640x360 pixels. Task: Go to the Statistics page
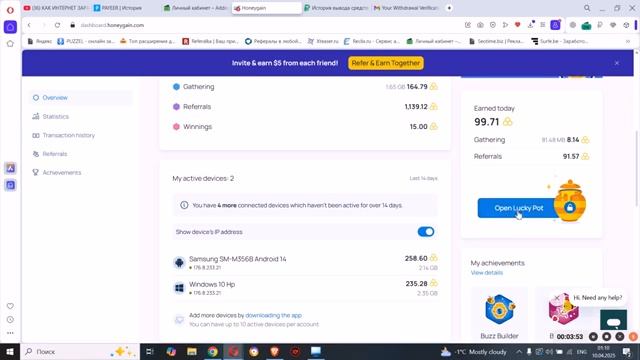click(x=56, y=116)
